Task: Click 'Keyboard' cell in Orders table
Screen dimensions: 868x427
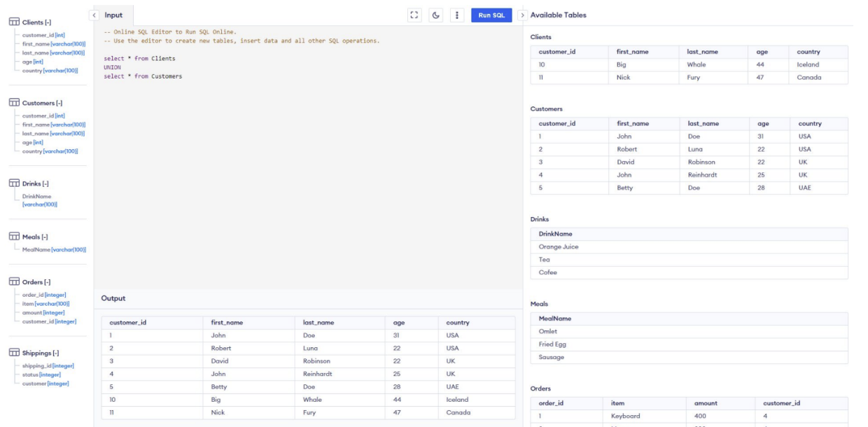Action: pos(625,416)
